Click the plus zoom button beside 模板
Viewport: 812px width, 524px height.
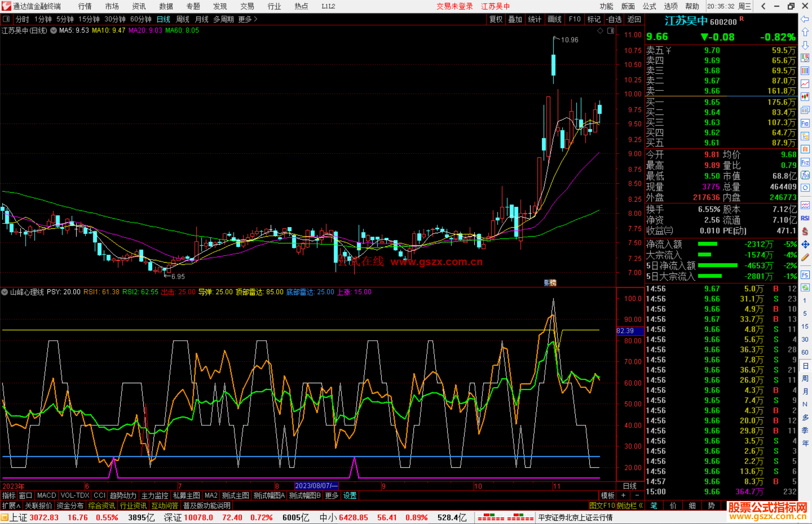click(623, 495)
